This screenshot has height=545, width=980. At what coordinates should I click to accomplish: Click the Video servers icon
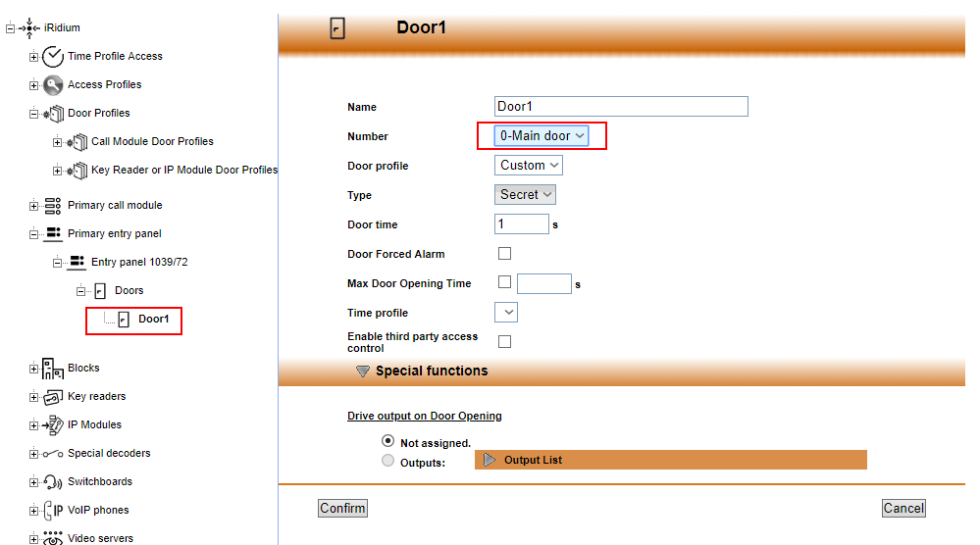click(x=53, y=538)
